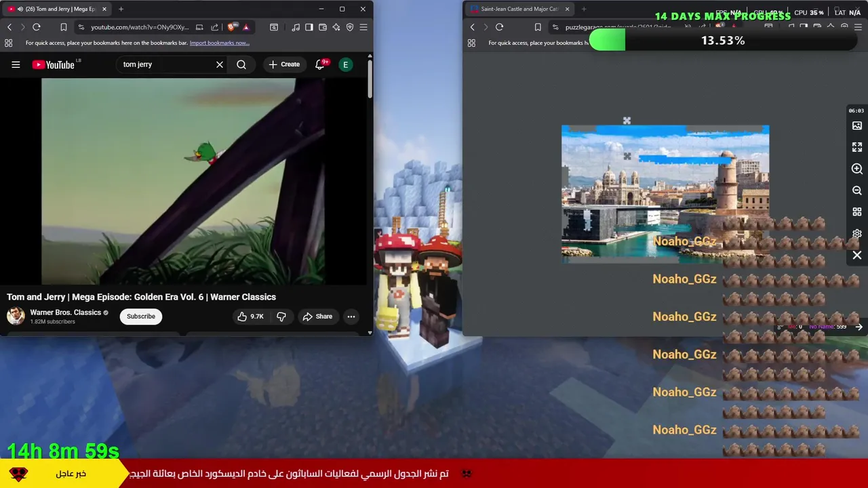Run the YouTube search with magnifier button
Viewport: 868px width, 488px height.
[x=241, y=64]
